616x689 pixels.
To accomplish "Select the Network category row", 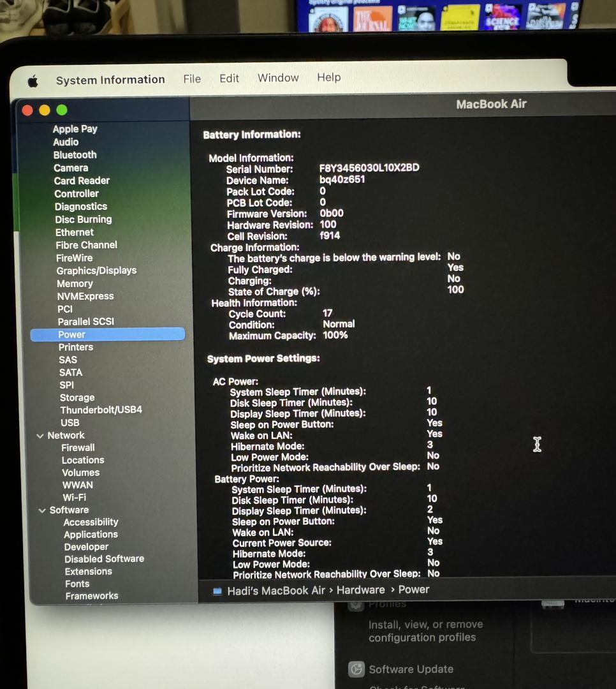I will tap(66, 436).
